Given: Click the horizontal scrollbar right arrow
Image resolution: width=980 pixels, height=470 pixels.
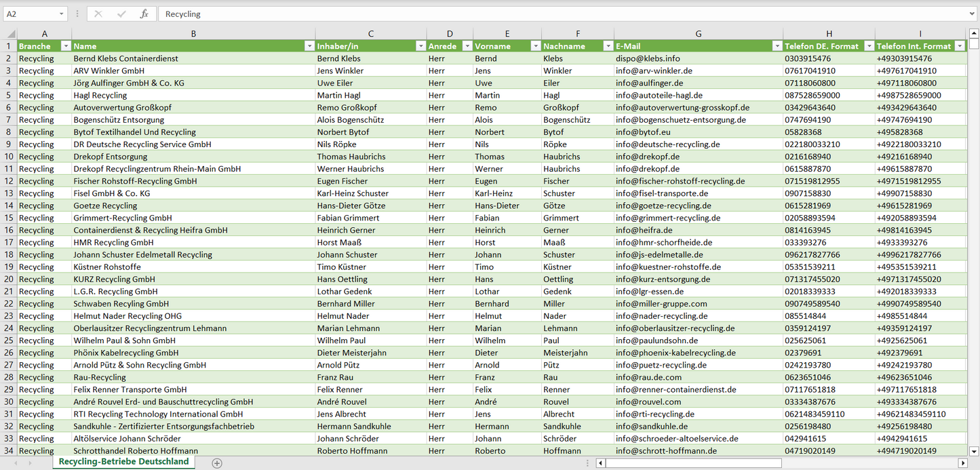Looking at the screenshot, I should (962, 463).
